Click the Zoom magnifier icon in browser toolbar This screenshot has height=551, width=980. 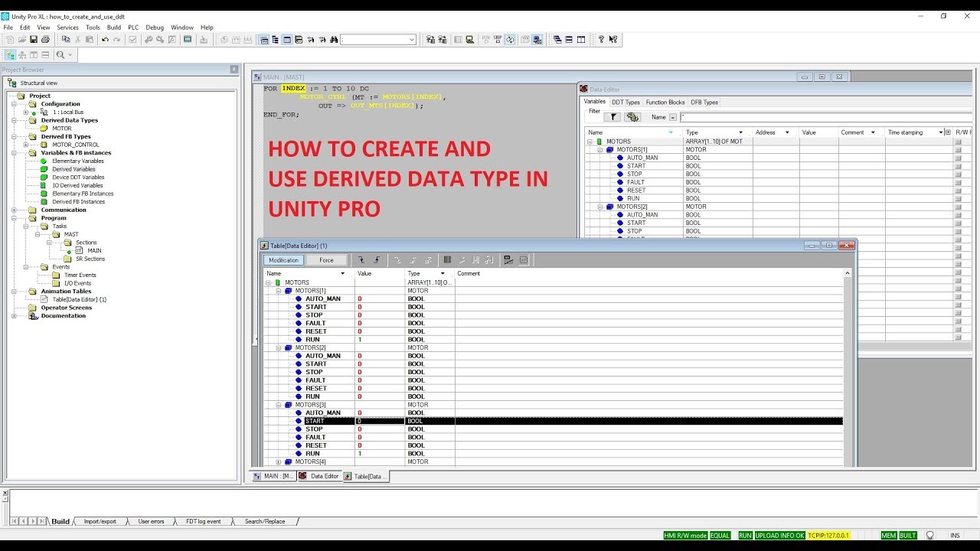point(60,55)
